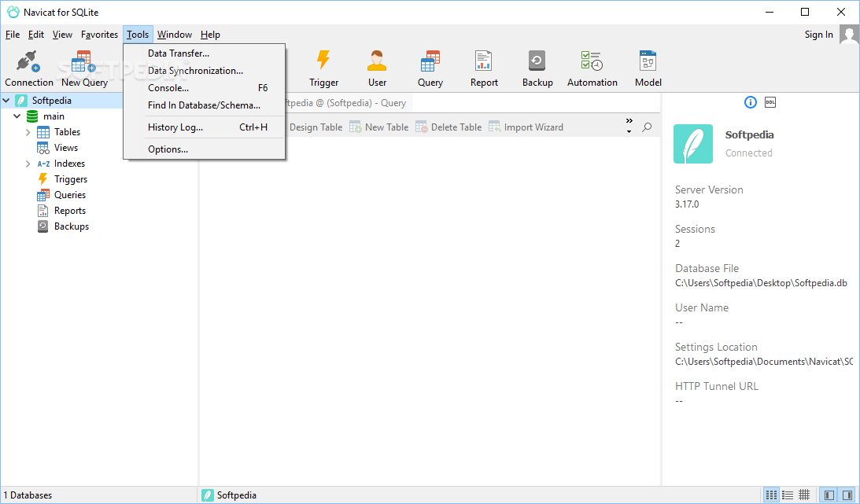Select Triggers in the tree
This screenshot has width=860, height=504.
pos(71,179)
